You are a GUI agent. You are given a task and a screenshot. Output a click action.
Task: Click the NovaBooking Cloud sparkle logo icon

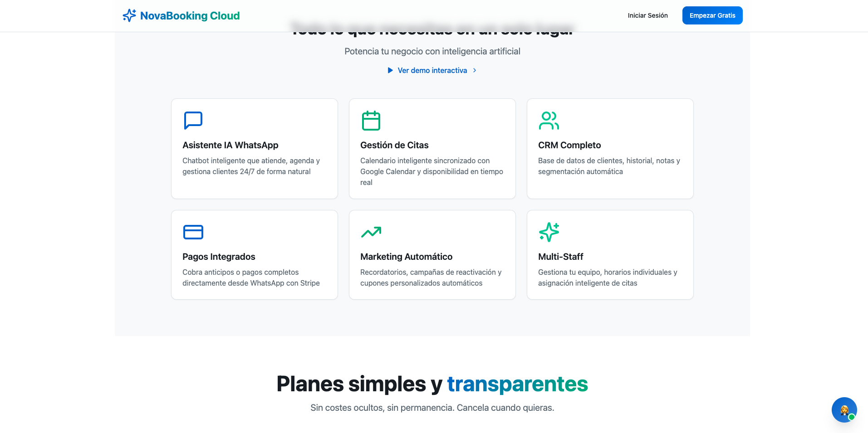(129, 15)
